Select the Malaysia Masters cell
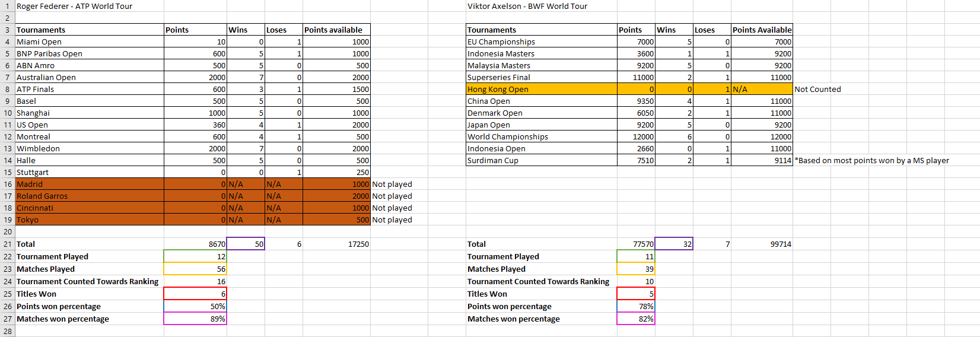 pyautogui.click(x=542, y=65)
